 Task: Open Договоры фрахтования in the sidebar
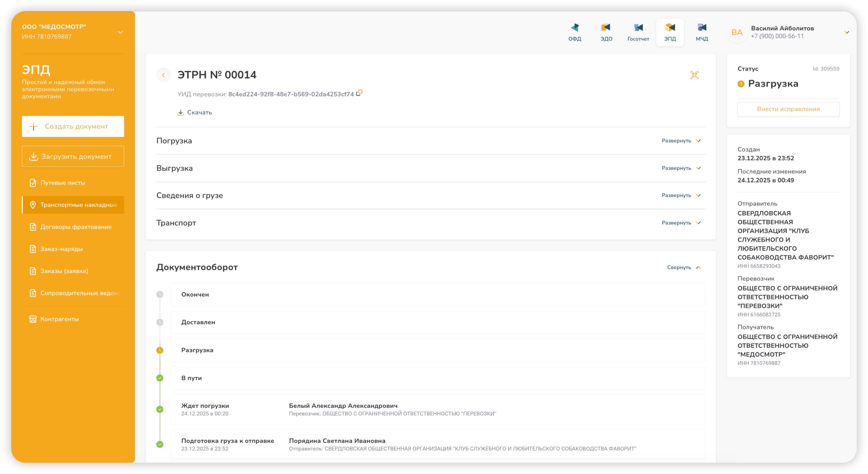tap(76, 227)
